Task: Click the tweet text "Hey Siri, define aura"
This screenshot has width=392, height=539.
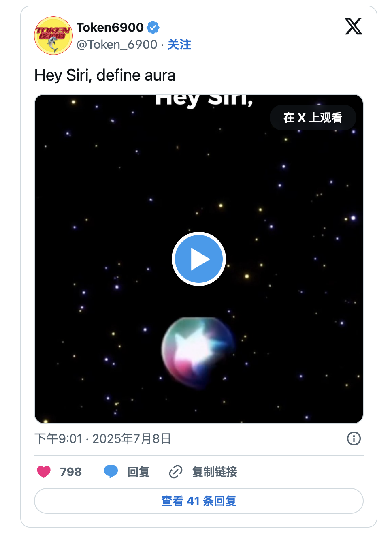Action: coord(105,75)
